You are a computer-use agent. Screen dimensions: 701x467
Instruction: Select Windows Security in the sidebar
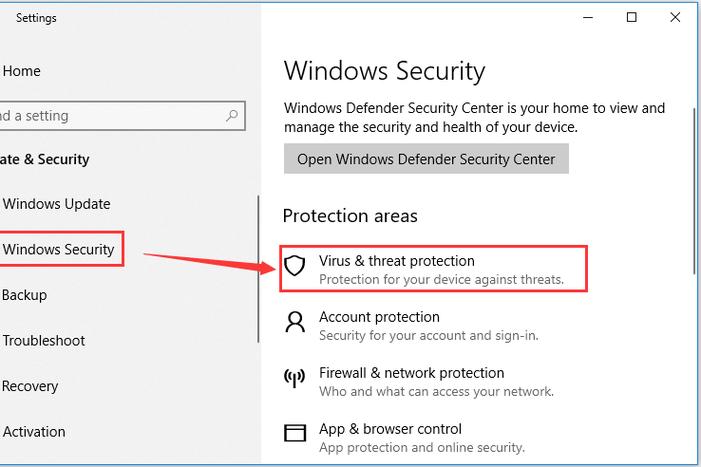59,249
